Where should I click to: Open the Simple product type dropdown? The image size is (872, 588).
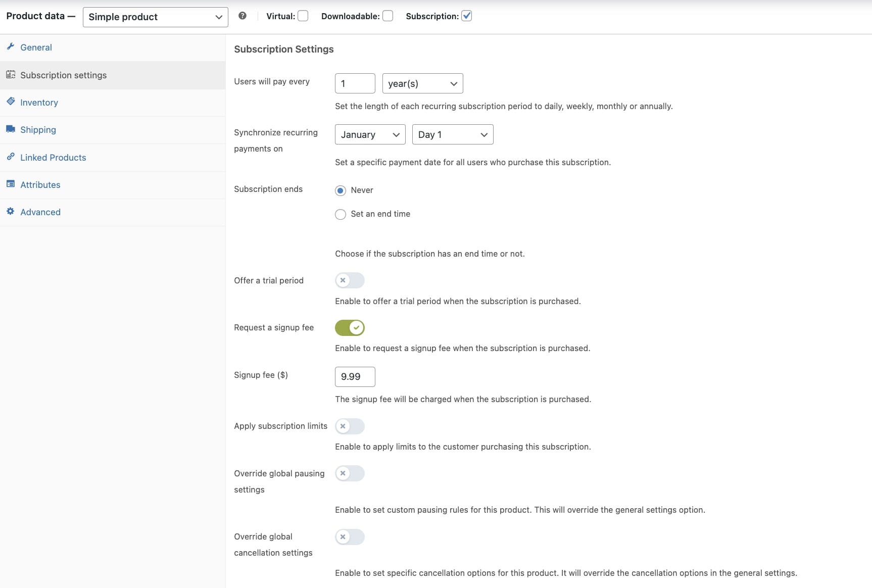pyautogui.click(x=155, y=17)
